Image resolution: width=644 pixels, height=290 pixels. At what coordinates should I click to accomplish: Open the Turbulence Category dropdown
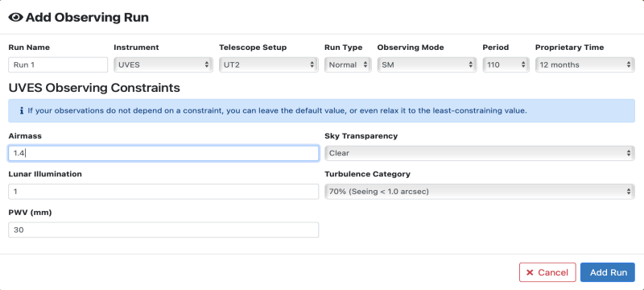[x=480, y=192]
